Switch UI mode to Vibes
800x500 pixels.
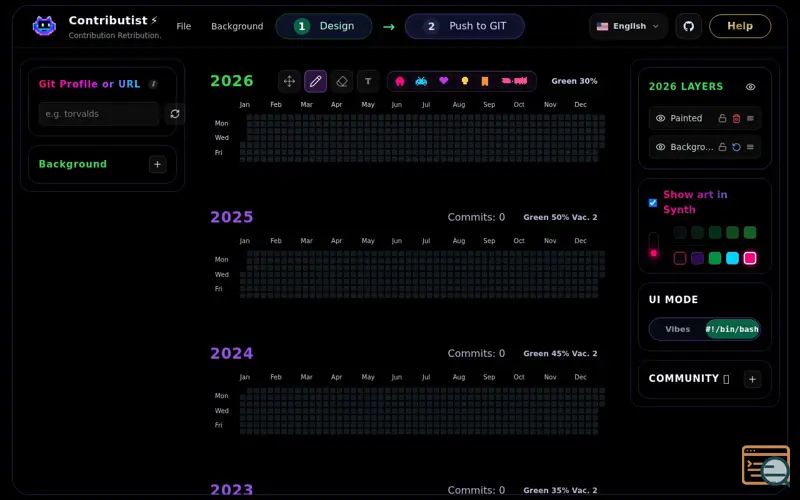coord(678,329)
